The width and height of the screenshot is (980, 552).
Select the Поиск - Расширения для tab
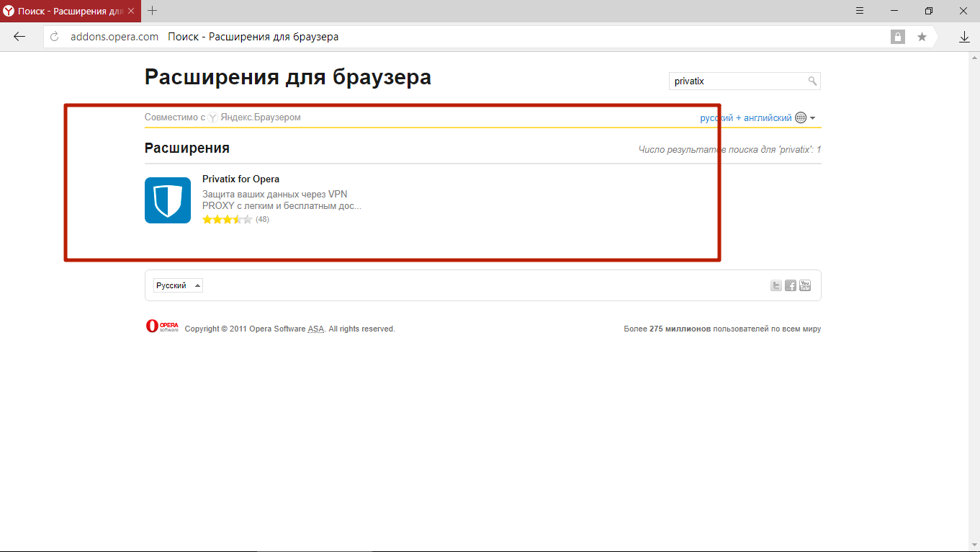tap(70, 11)
